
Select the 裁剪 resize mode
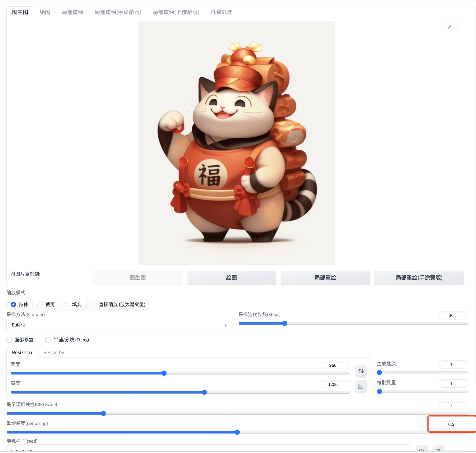46,304
